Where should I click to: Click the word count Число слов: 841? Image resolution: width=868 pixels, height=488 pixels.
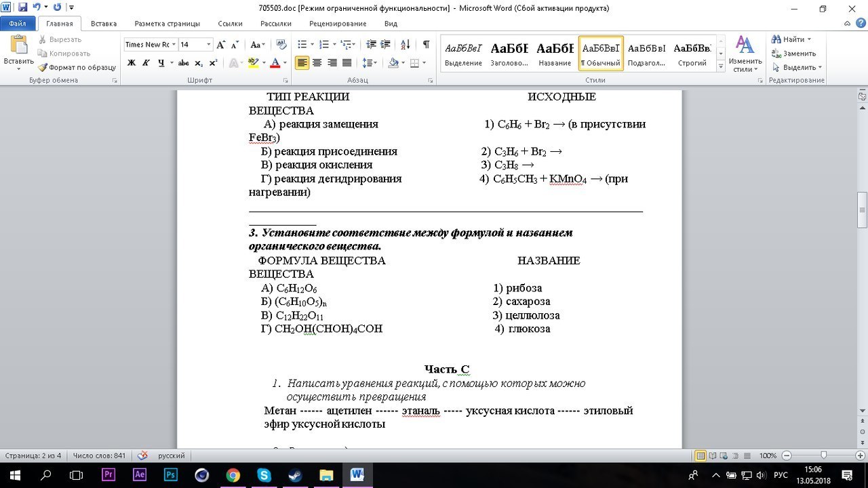coord(99,455)
